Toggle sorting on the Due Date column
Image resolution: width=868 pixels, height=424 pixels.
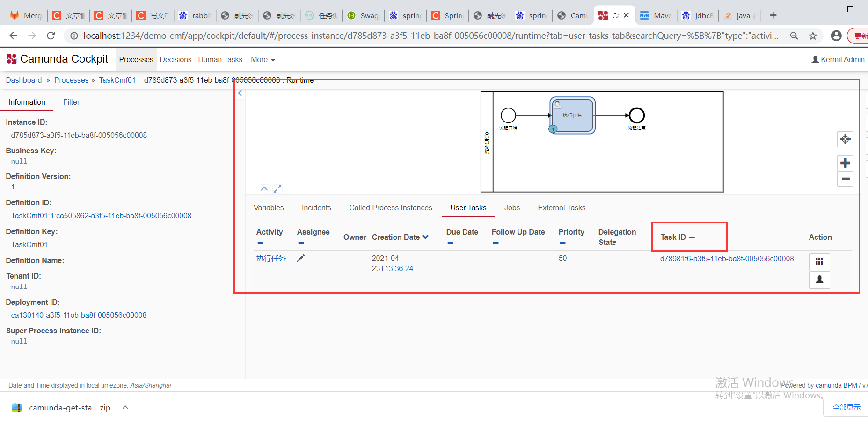(x=450, y=242)
